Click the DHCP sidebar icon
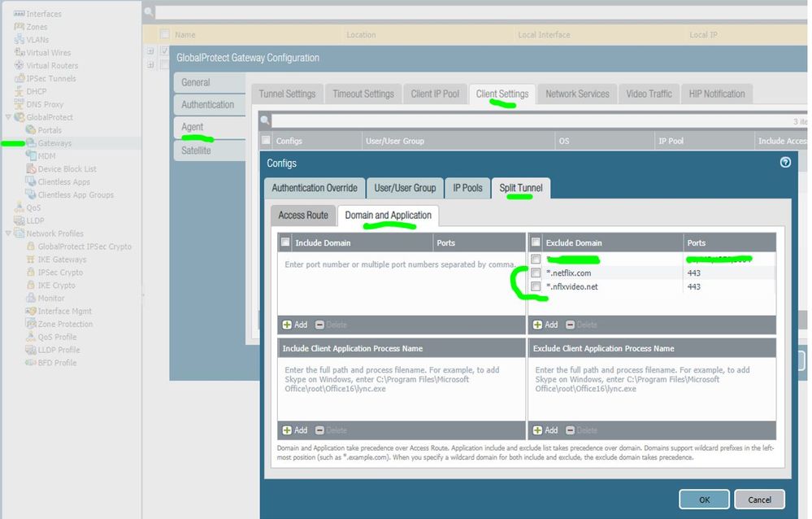Image resolution: width=812 pixels, height=519 pixels. (20, 91)
